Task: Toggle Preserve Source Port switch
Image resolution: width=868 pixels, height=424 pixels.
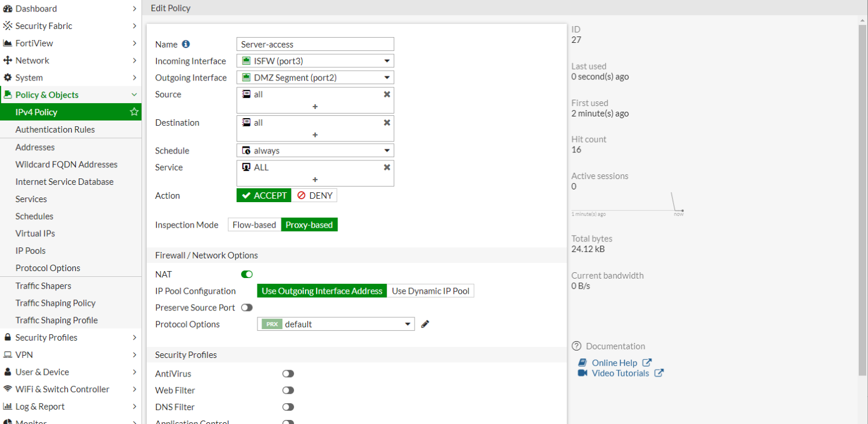Action: 247,308
